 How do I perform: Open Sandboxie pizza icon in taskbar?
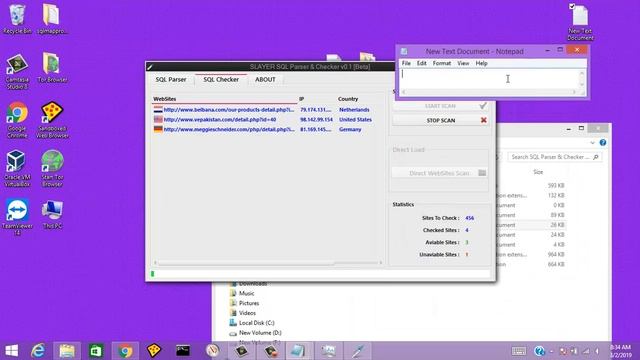[154, 351]
